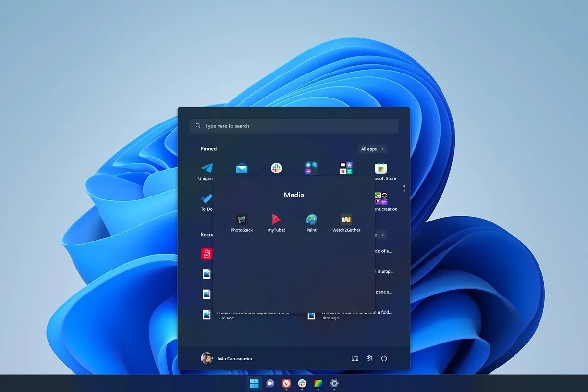Open Settings via the gear in Start menu
This screenshot has height=392, width=588.
[x=369, y=358]
